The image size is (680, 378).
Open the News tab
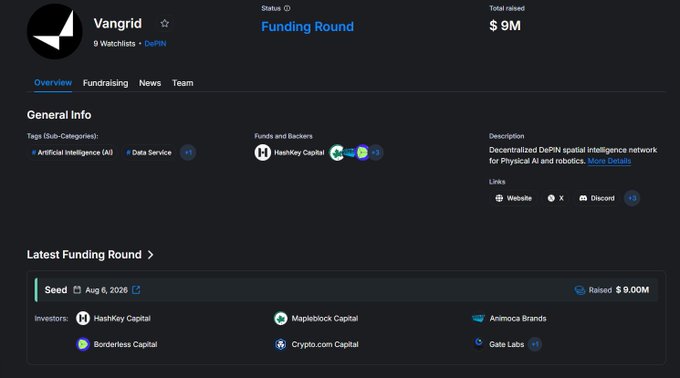click(x=150, y=83)
